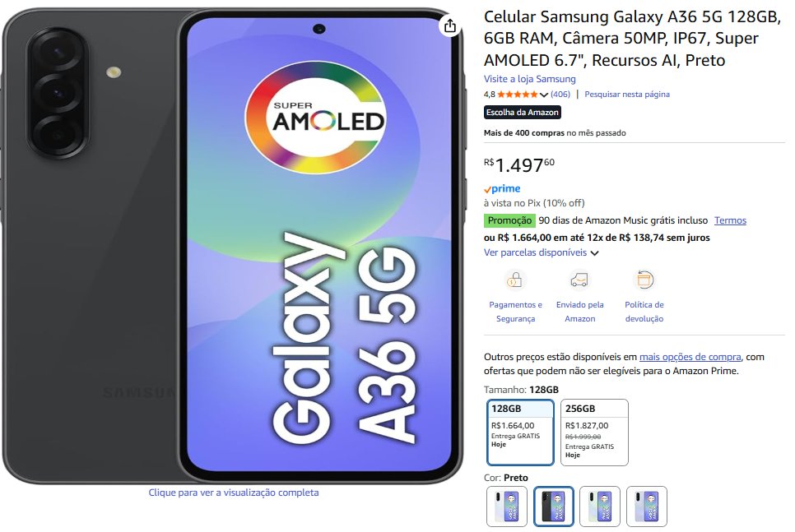795x532 pixels.
Task: Click the main Galaxy A36 5G product image
Action: (233, 246)
